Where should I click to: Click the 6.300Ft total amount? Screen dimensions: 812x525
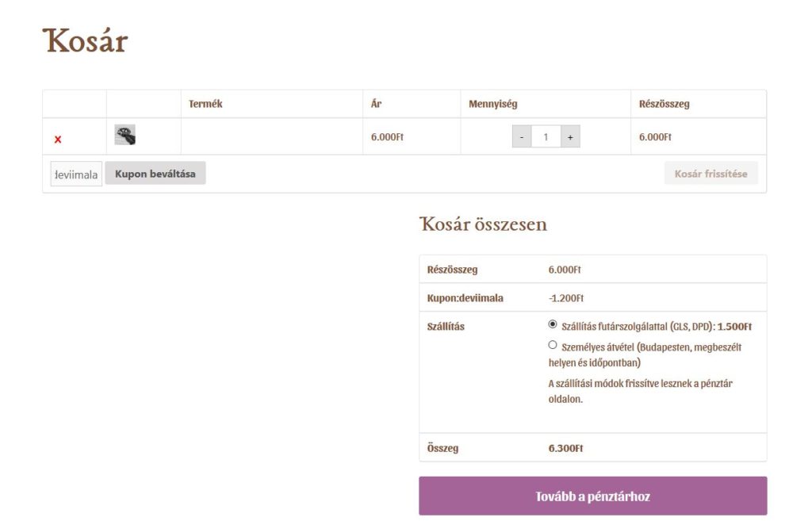click(x=565, y=448)
